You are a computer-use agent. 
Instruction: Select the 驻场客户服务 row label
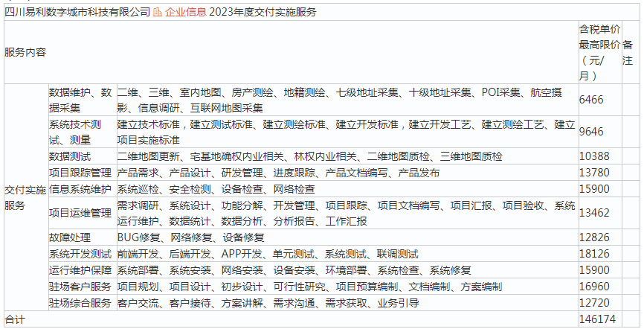coord(80,287)
